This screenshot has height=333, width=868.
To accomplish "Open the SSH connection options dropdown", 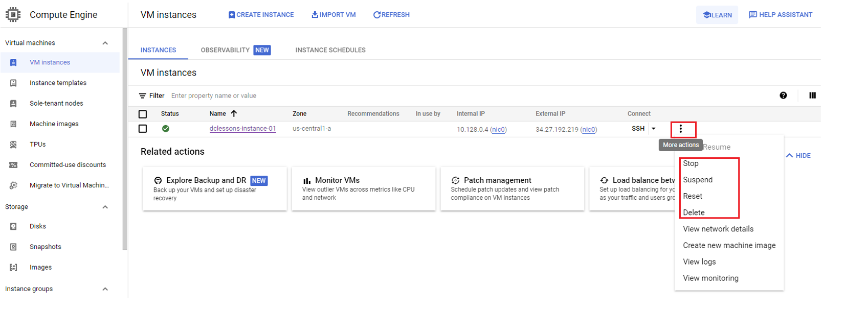I will [x=654, y=129].
